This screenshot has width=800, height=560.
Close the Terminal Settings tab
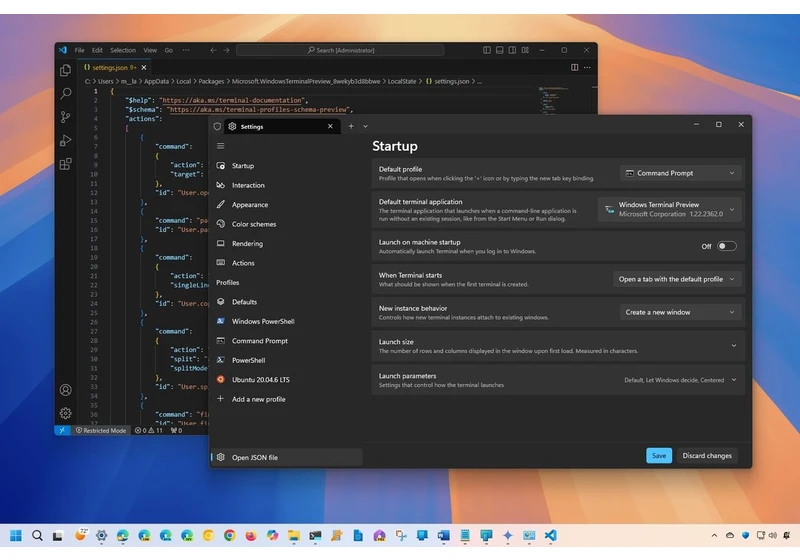coord(330,126)
